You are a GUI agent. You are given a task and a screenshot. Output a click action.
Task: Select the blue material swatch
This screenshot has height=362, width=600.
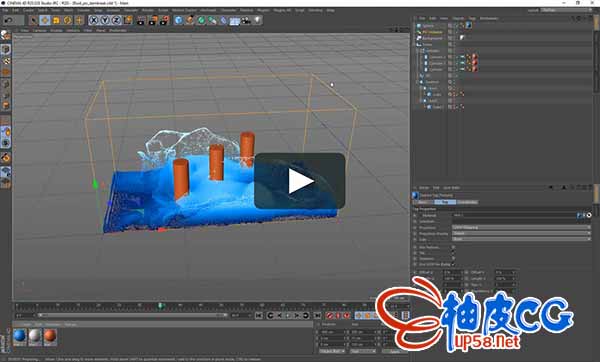tap(20, 337)
